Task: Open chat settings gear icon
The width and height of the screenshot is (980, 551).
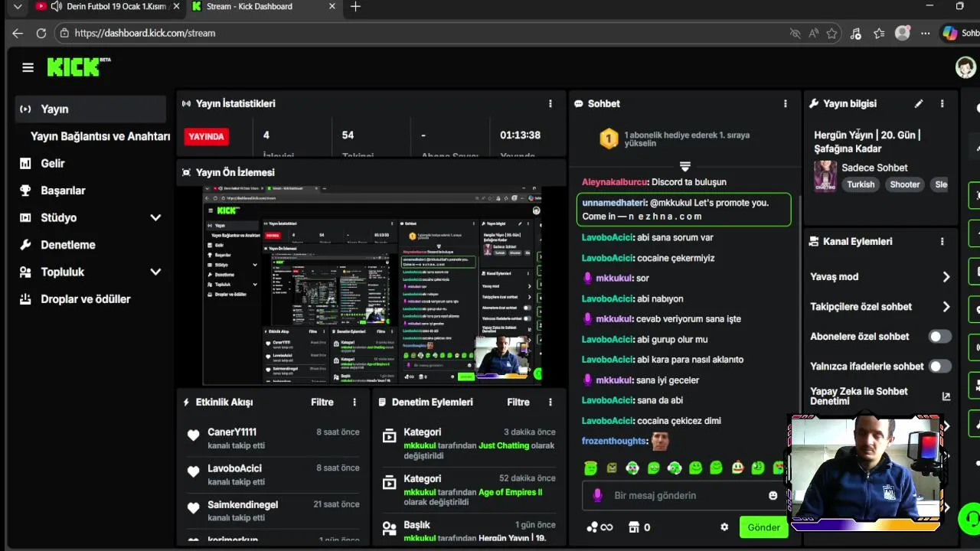Action: click(x=724, y=527)
